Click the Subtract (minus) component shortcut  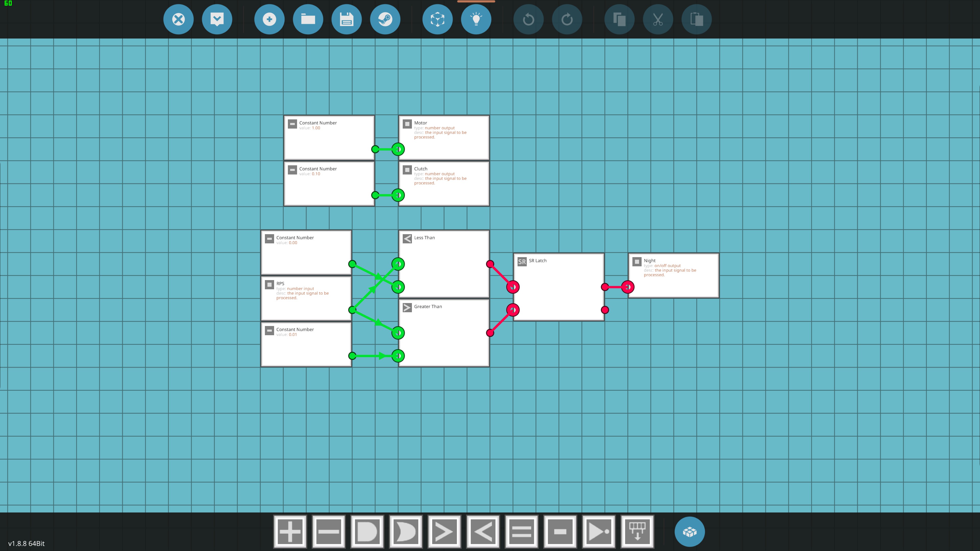[x=328, y=531]
